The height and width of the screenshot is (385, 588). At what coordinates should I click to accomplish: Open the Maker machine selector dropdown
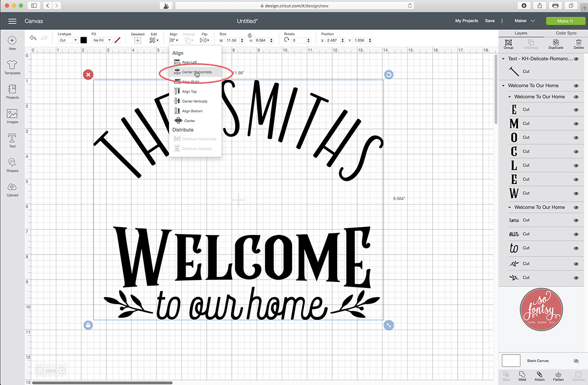click(524, 21)
